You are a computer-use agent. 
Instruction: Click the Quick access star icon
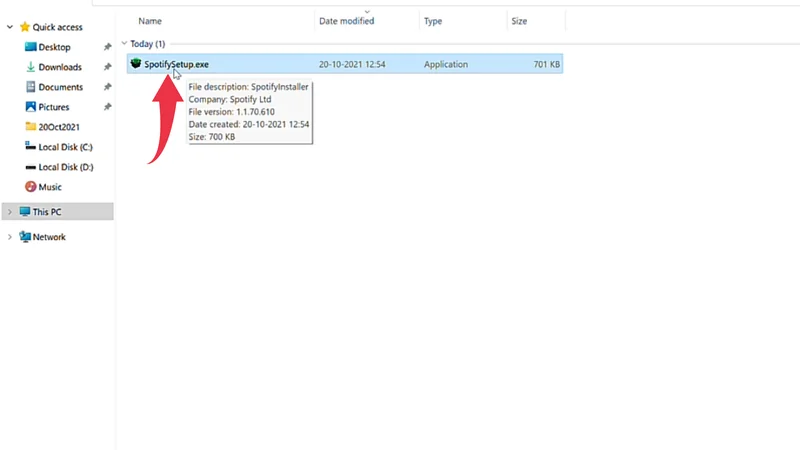24,27
